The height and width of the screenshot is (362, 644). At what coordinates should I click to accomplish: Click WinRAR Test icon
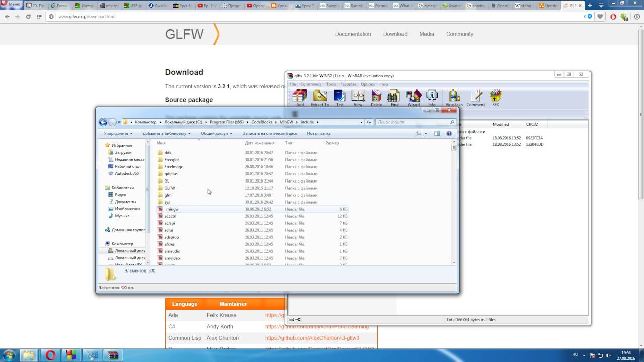(340, 97)
